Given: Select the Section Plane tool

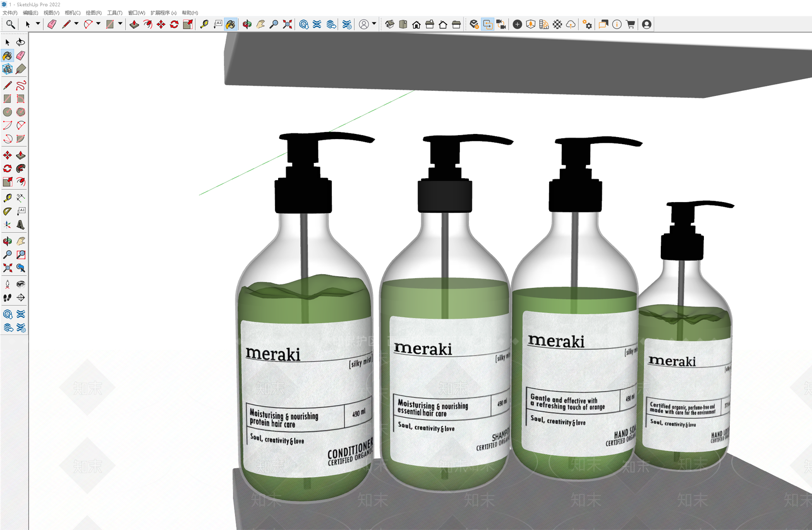Looking at the screenshot, I should point(21,297).
